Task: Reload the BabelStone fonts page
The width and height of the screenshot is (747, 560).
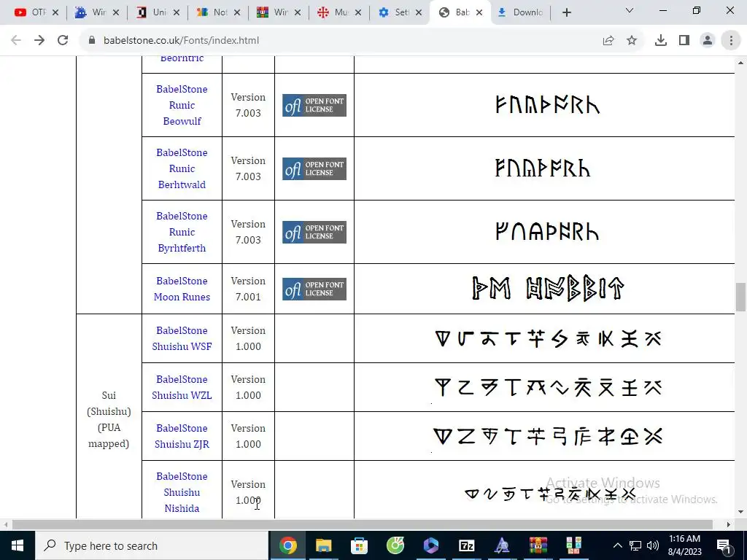Action: pyautogui.click(x=63, y=41)
